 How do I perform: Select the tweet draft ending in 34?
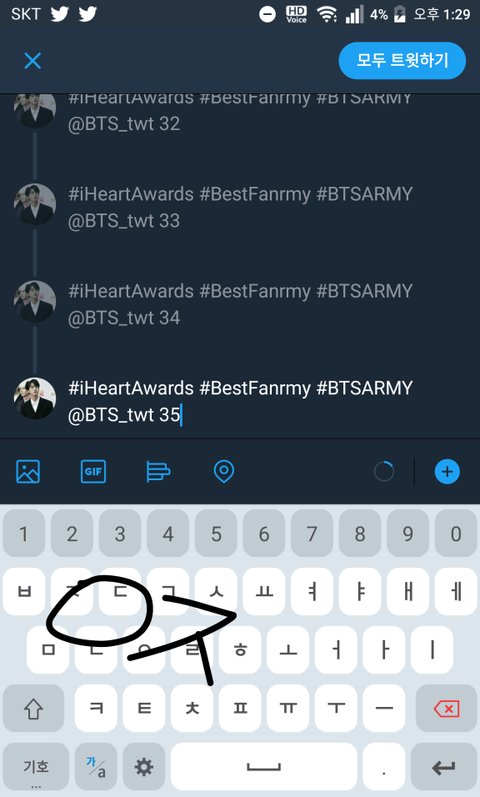click(240, 304)
